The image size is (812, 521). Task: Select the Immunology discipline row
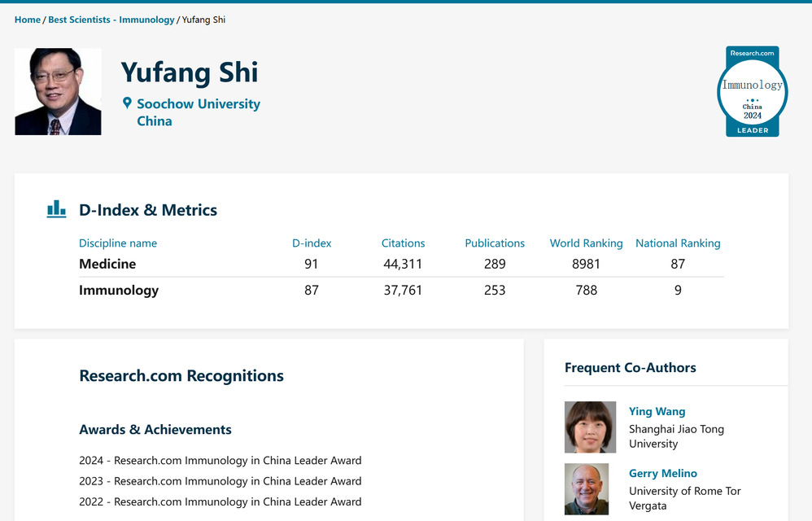point(119,290)
